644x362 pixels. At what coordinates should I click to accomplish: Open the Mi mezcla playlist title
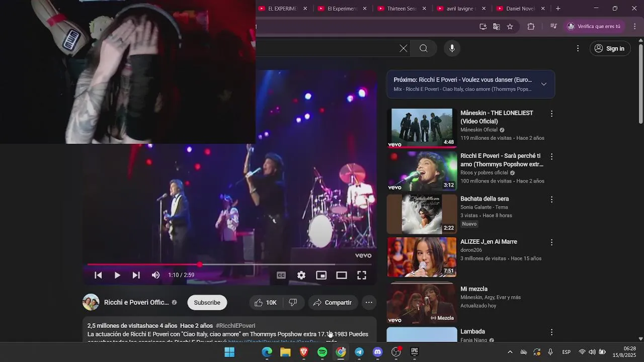coord(474,289)
